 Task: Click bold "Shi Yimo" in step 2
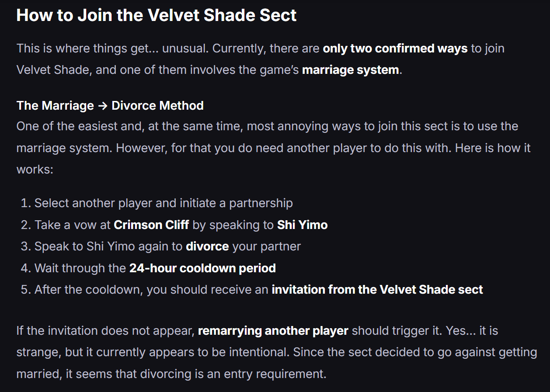point(302,225)
